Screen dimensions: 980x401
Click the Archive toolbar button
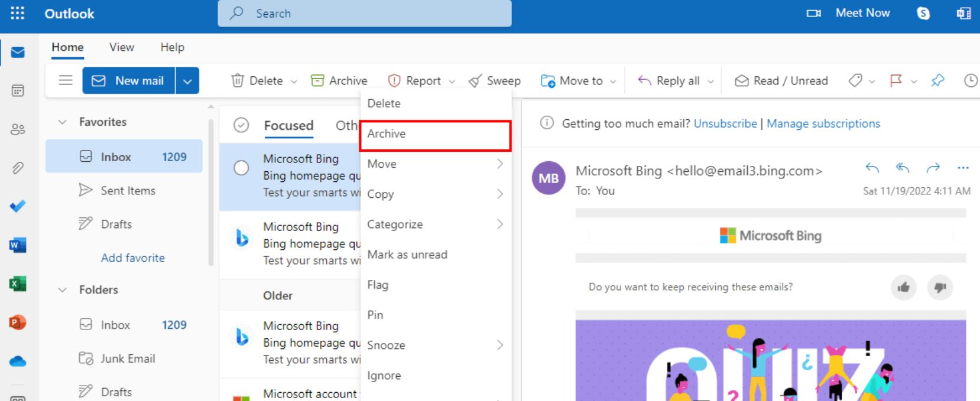[x=339, y=81]
